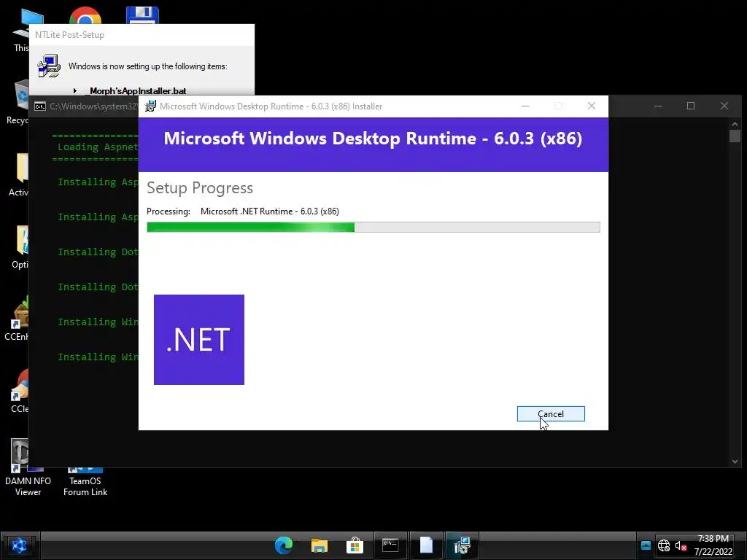Select Morph'sAppInstaller.bat item in NTLite Post-Setup
Viewport: 747px width, 560px height.
pyautogui.click(x=138, y=91)
